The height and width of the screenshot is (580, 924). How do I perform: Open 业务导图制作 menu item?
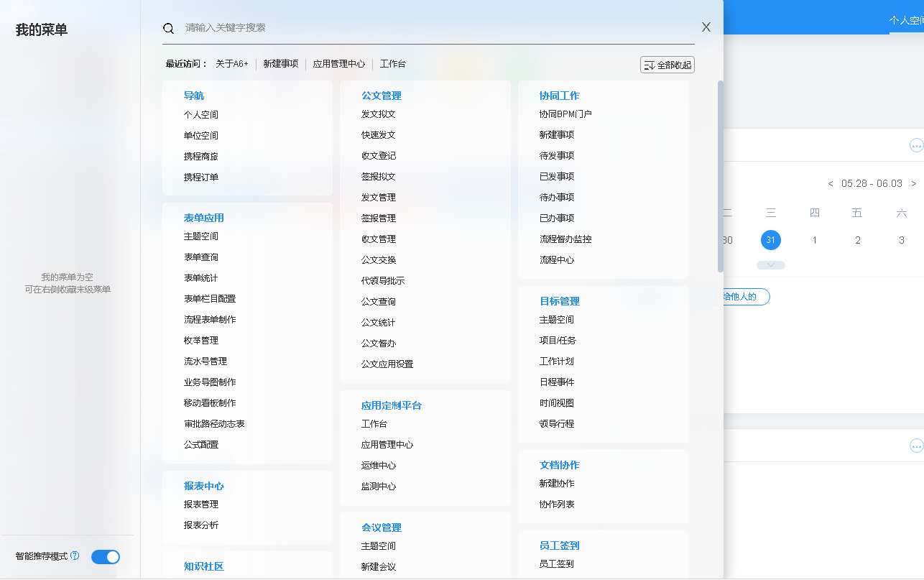[210, 382]
